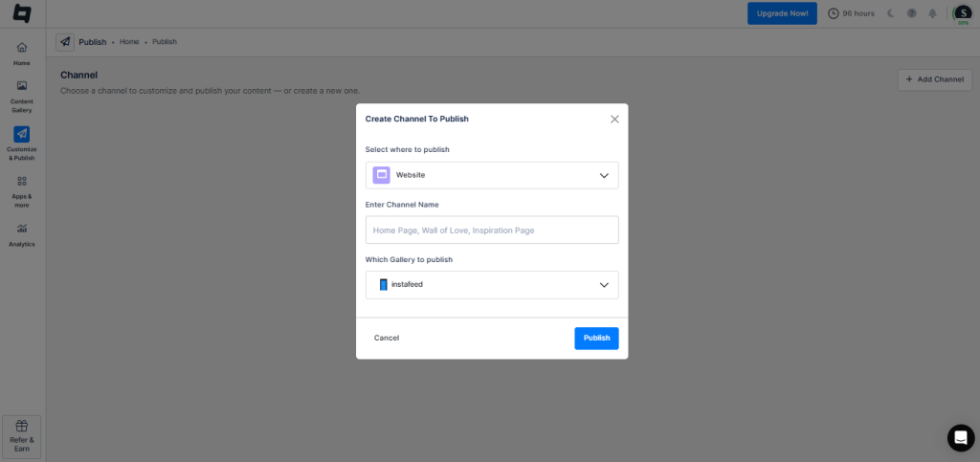The image size is (980, 462).
Task: Toggle dark mode with the moon icon
Action: [890, 13]
